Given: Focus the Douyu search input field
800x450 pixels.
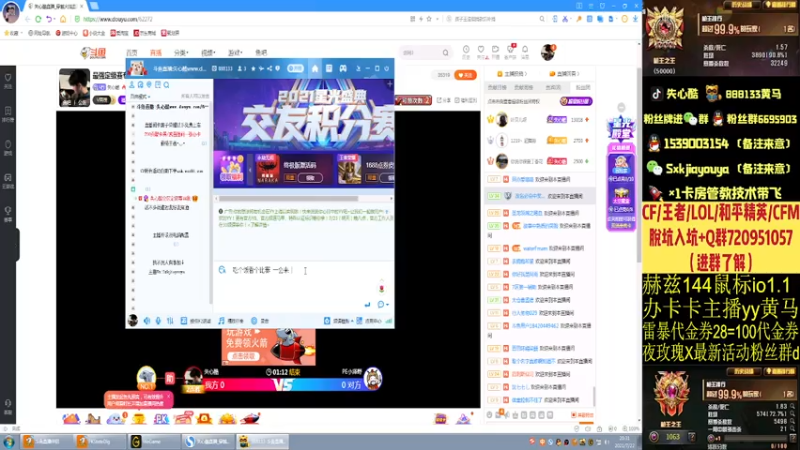Looking at the screenshot, I should pyautogui.click(x=421, y=53).
